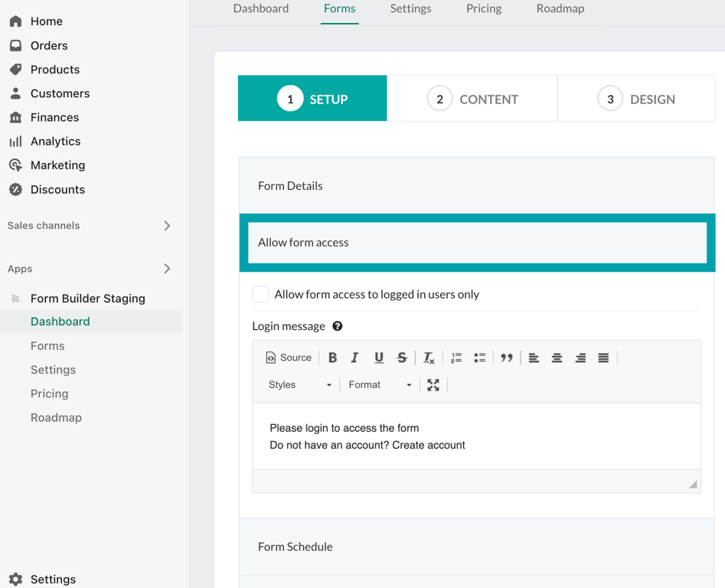Screen dimensions: 725x588
Task: Apply italic formatting in editor toolbar
Action: pyautogui.click(x=354, y=358)
